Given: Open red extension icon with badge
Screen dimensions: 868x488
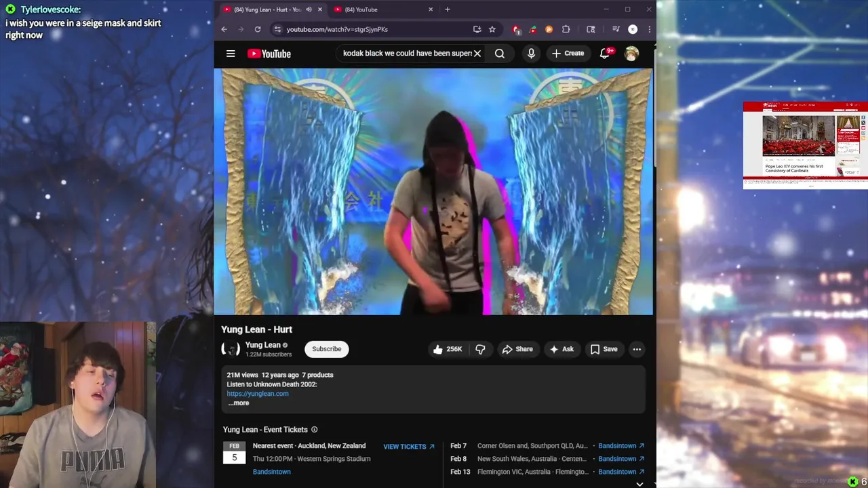Looking at the screenshot, I should [x=517, y=29].
